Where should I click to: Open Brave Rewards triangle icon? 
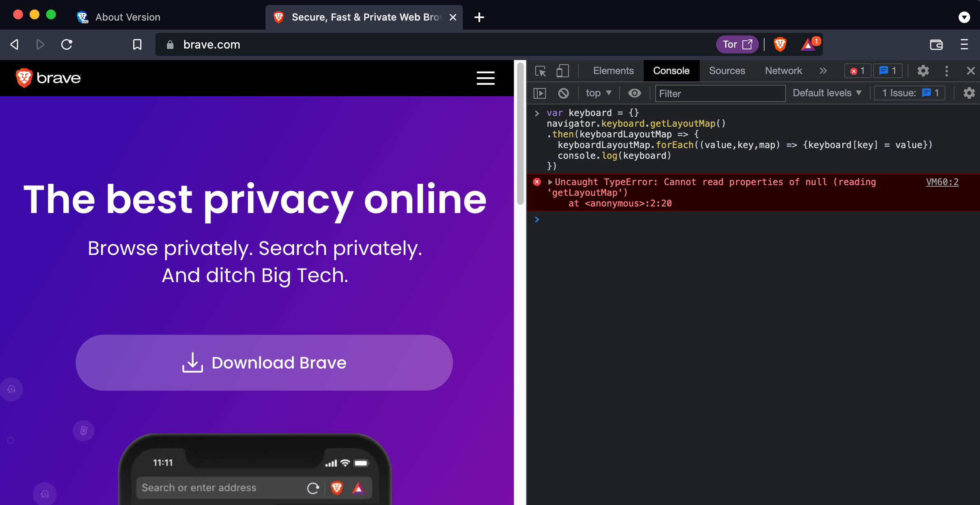coord(809,44)
